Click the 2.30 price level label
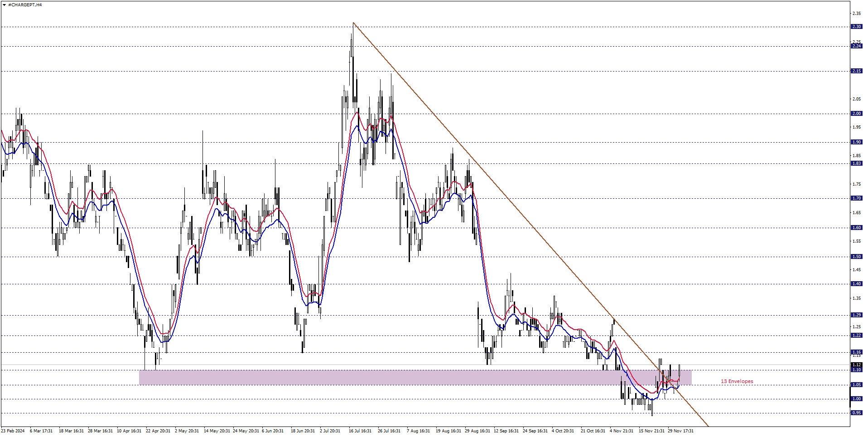 coord(856,27)
